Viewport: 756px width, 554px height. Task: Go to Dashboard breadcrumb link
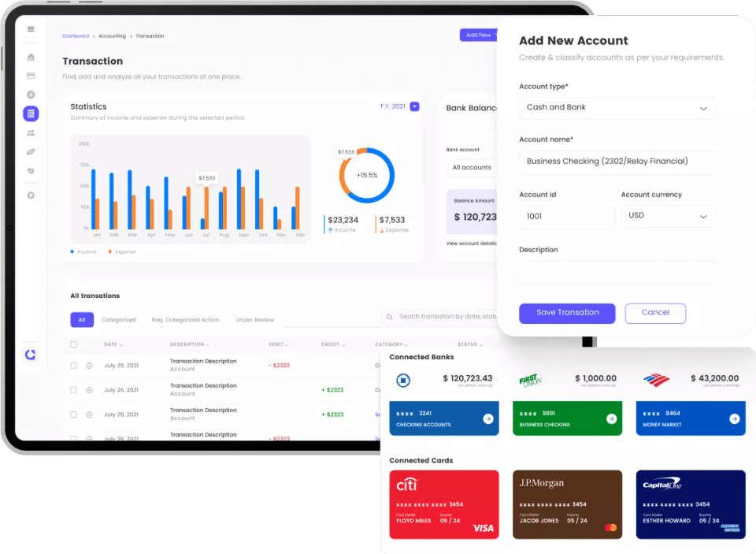click(76, 36)
